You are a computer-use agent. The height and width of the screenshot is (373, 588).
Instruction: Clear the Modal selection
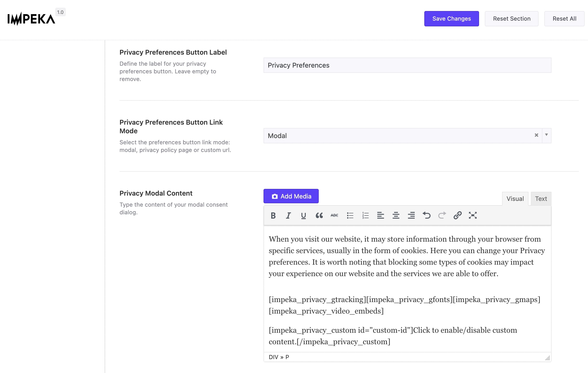(x=536, y=135)
